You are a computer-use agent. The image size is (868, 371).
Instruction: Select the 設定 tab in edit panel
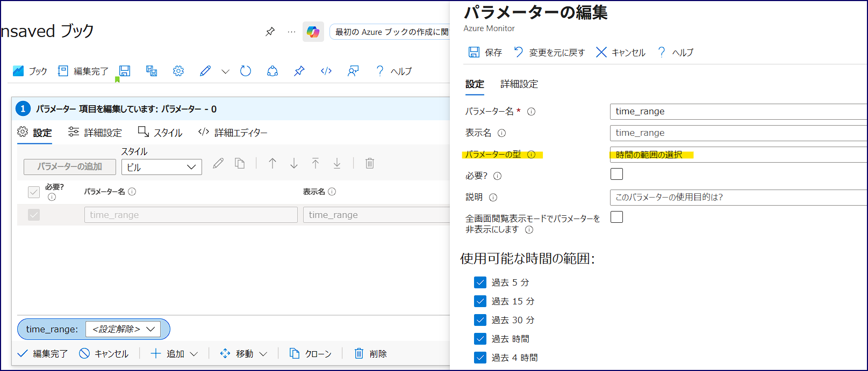coord(475,84)
